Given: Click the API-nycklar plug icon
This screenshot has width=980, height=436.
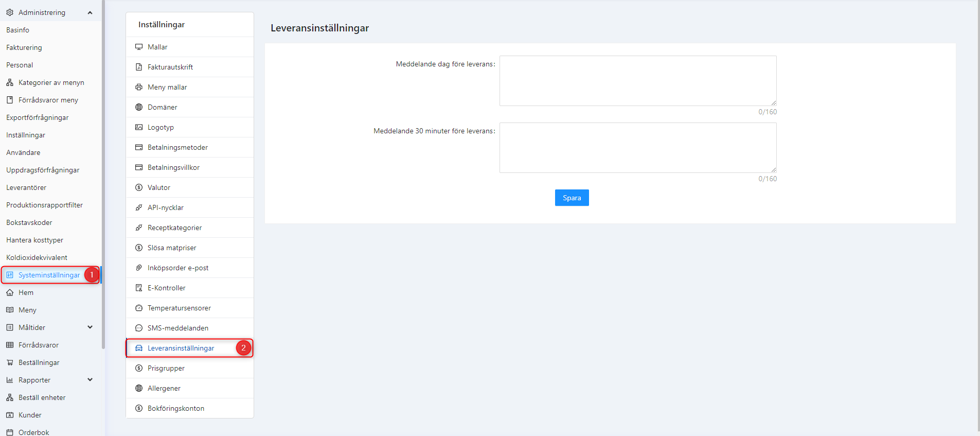Looking at the screenshot, I should click(139, 207).
